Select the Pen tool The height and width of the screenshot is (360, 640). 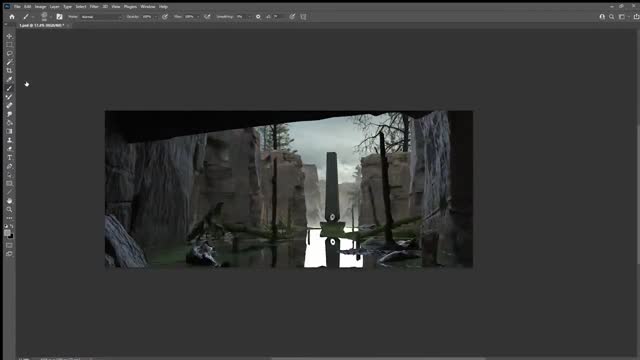click(9, 167)
